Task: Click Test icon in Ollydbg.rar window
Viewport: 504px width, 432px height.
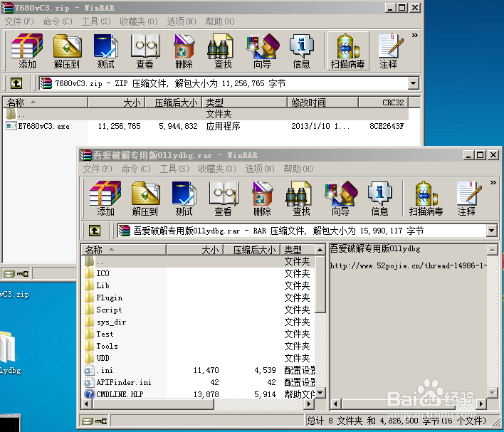Action: coord(184,199)
